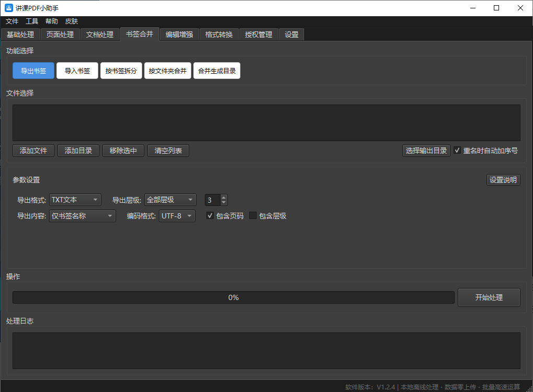Click the 移除选中 button
This screenshot has height=392, width=533.
click(123, 151)
